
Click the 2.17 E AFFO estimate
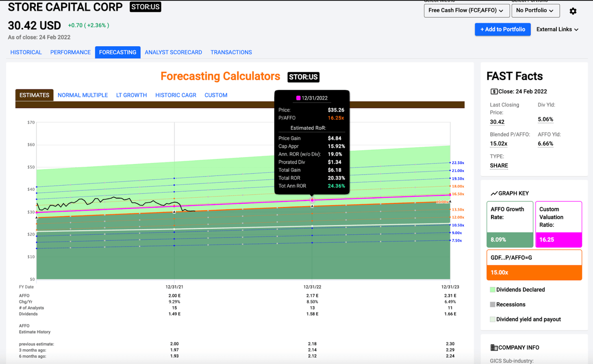pyautogui.click(x=312, y=295)
